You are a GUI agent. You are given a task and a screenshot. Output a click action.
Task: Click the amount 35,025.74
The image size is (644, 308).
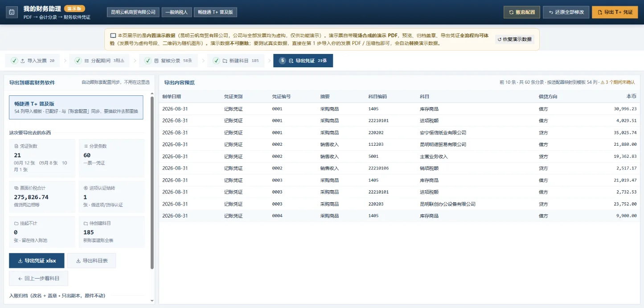pyautogui.click(x=625, y=133)
